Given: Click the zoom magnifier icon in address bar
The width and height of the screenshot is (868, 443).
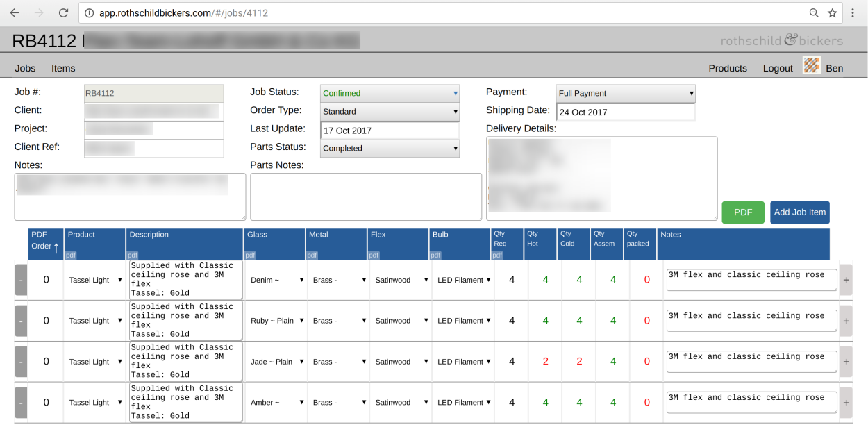Looking at the screenshot, I should [x=814, y=13].
